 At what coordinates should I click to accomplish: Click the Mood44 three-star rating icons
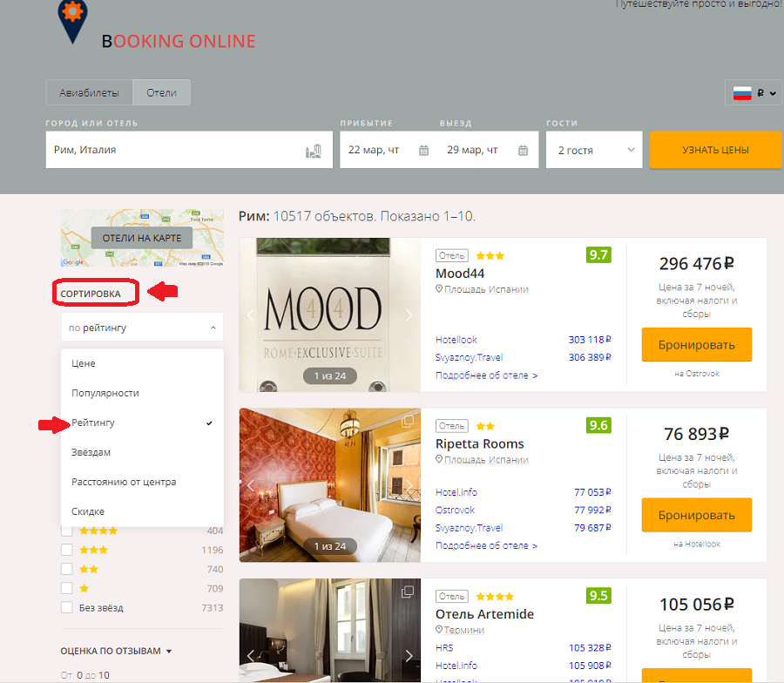click(x=490, y=256)
